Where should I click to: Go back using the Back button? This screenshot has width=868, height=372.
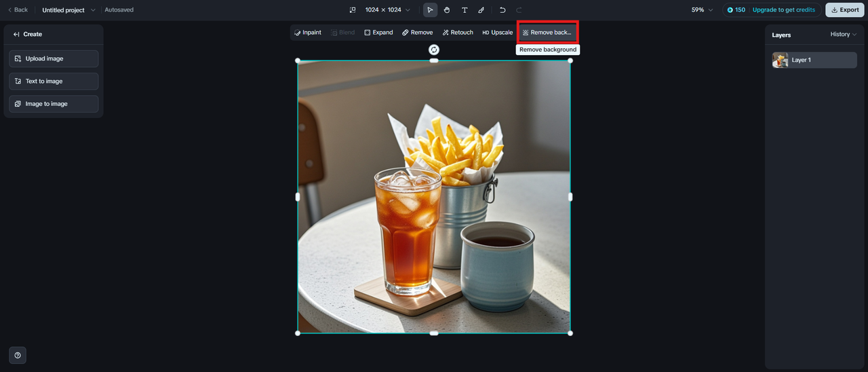coord(18,10)
